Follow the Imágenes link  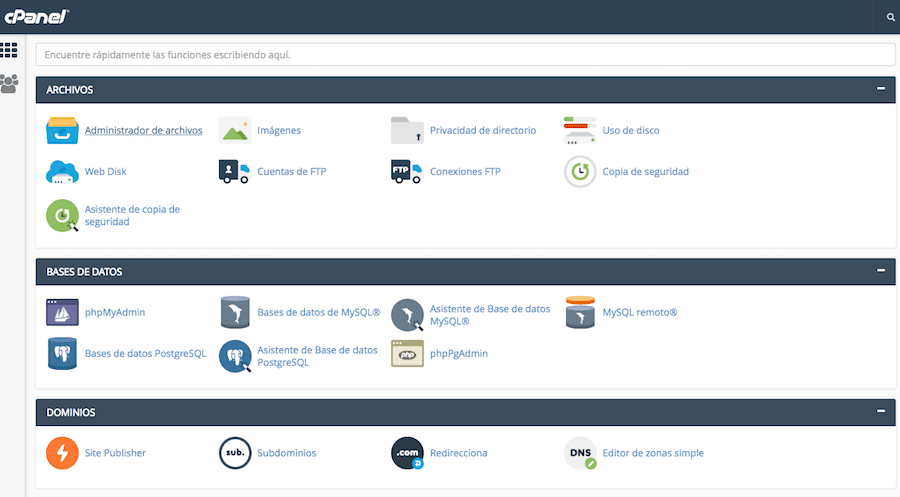click(x=279, y=130)
